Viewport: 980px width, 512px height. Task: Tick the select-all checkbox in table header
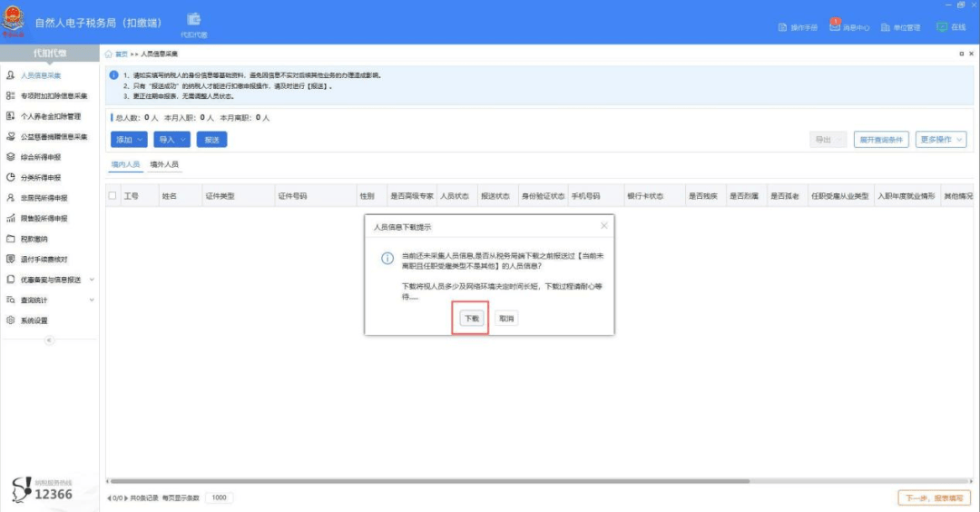[113, 195]
